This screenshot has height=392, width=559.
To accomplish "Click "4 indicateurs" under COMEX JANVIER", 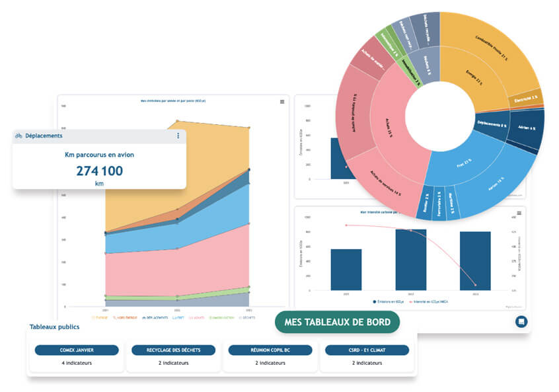I will [77, 363].
